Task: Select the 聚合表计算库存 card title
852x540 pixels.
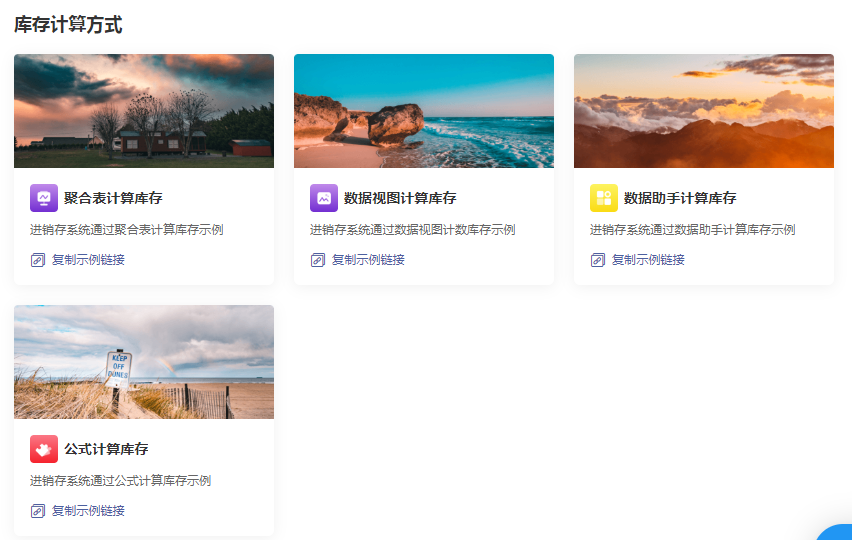Action: pyautogui.click(x=113, y=198)
